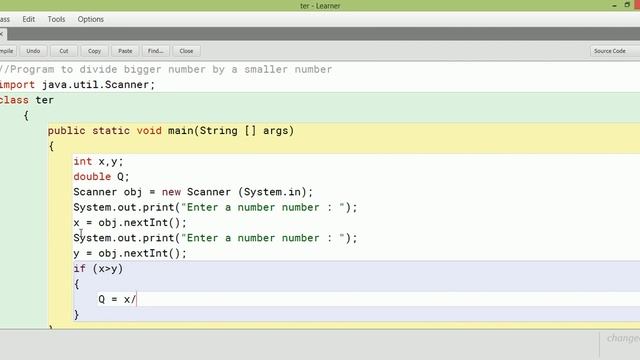Click the Undo button
The image size is (640, 360).
tap(33, 51)
